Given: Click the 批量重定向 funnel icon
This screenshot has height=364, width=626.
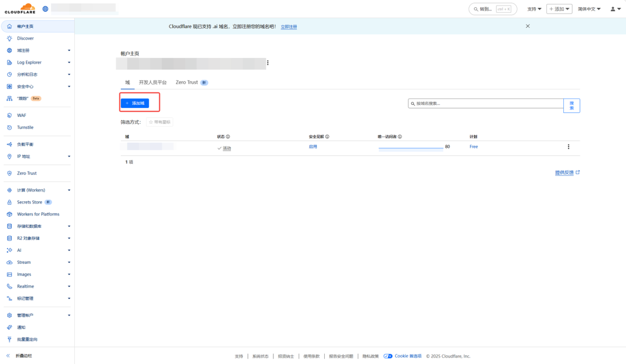Looking at the screenshot, I should point(9,339).
